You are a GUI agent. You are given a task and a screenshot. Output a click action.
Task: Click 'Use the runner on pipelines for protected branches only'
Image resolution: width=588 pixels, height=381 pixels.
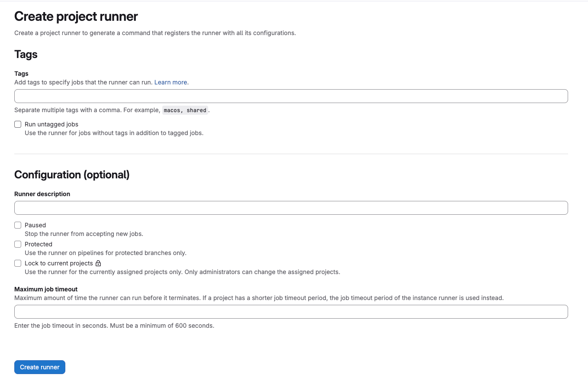coord(106,253)
